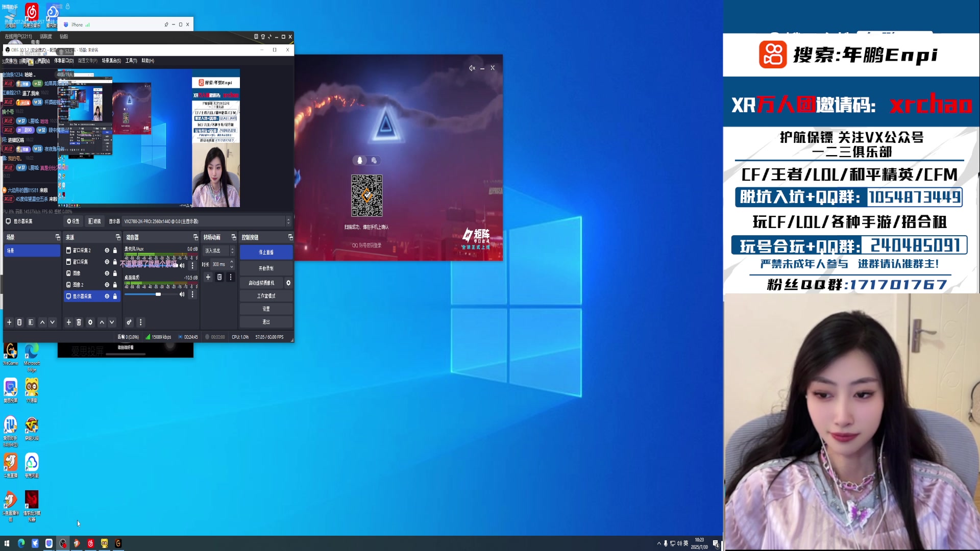The image size is (980, 551).
Task: Open the 工具(T) menu in OBS
Action: 131,61
